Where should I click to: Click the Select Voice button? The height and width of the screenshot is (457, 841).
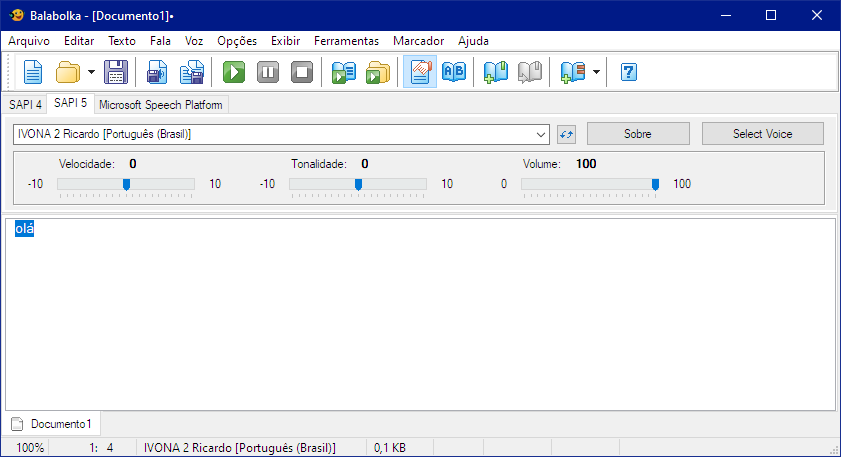pos(763,134)
